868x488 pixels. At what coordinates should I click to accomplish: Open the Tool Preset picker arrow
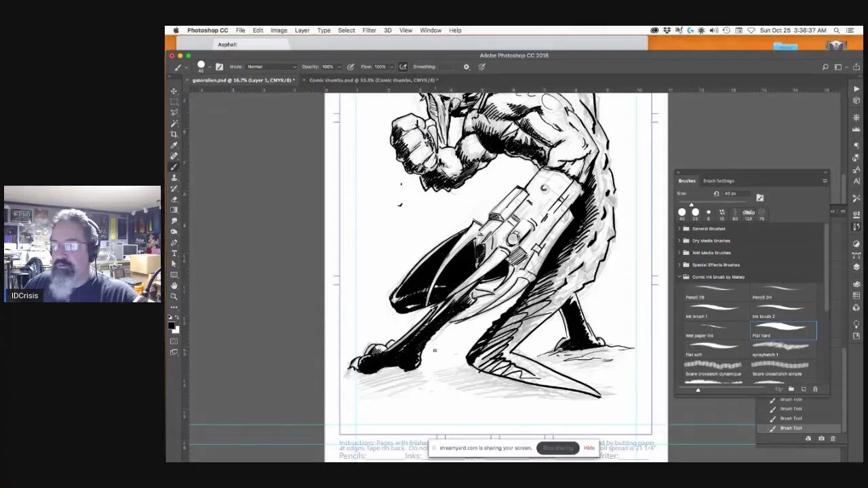pos(186,67)
